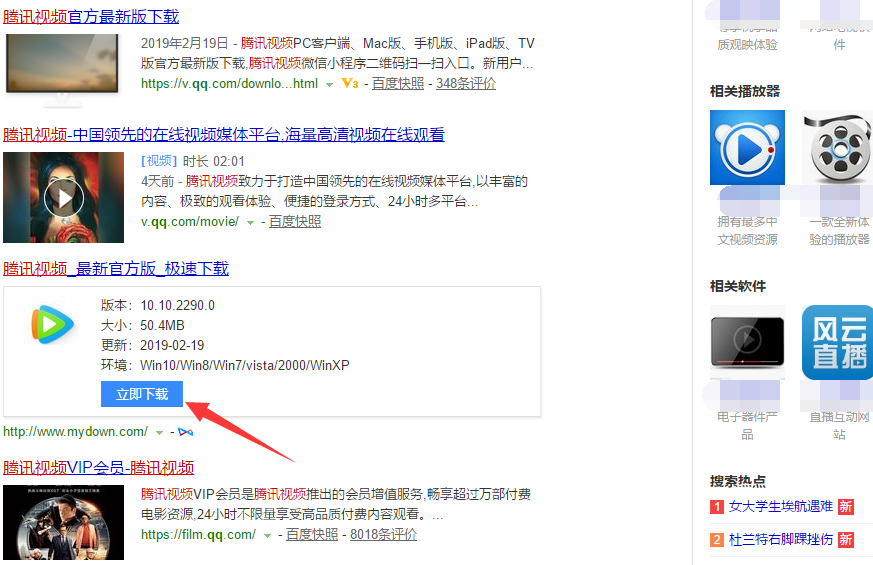Play the video thumbnail with the woman portrait
873x565 pixels.
point(63,198)
